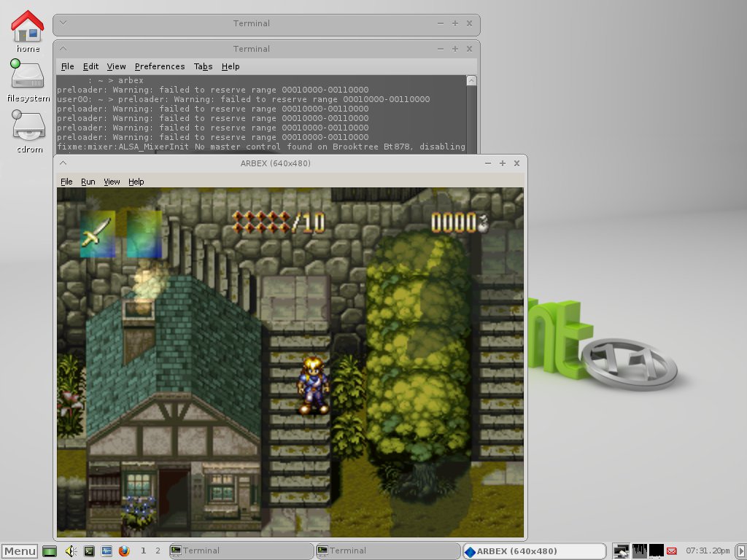Image resolution: width=747 pixels, height=560 pixels.
Task: Click the black square tray icon
Action: (x=656, y=551)
